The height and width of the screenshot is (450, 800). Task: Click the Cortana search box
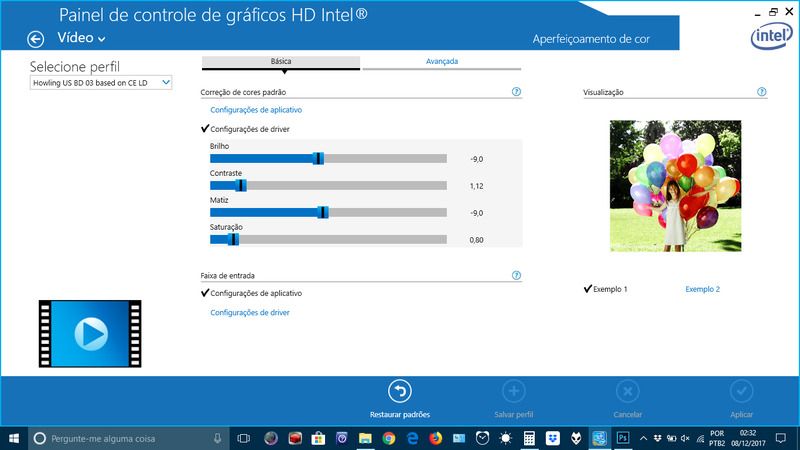128,438
